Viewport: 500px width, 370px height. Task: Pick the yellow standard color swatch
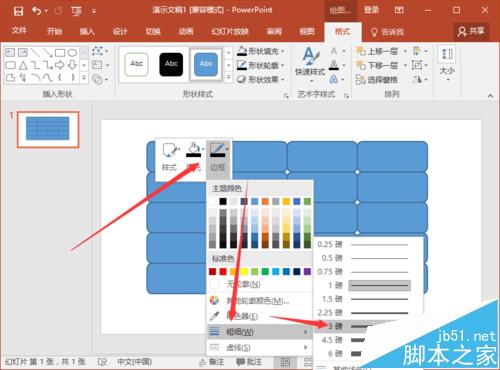click(x=244, y=272)
